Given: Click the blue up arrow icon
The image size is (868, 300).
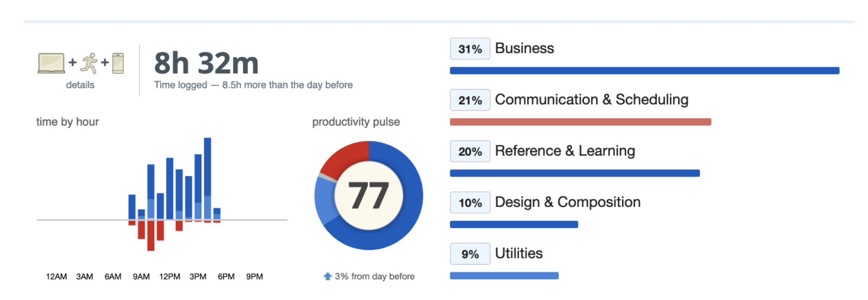Looking at the screenshot, I should click(x=327, y=276).
